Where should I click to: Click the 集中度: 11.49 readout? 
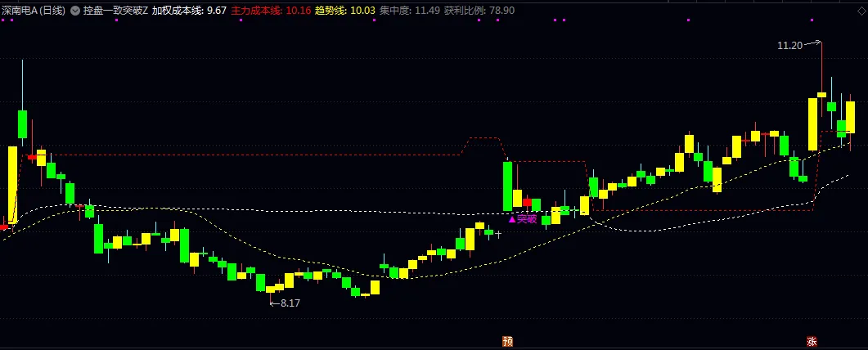[410, 11]
